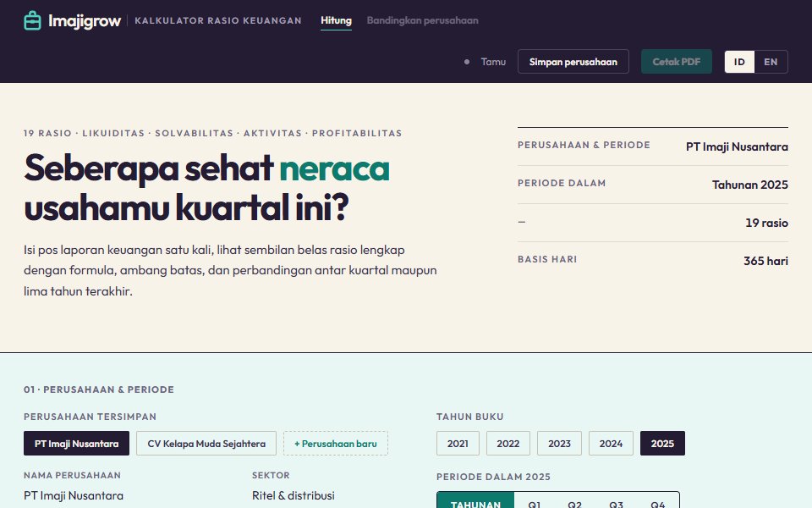Click the 'Tahunan 2025' summary value
This screenshot has width=812, height=508.
click(x=750, y=185)
